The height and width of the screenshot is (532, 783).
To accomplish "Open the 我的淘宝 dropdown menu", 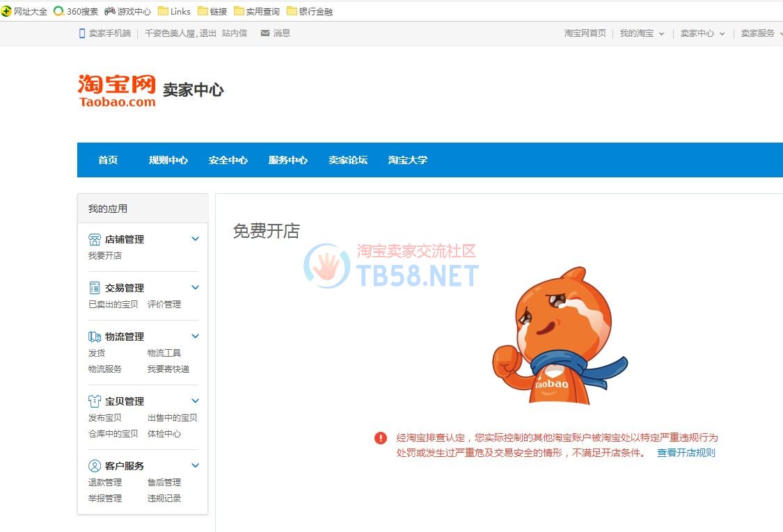I will tap(642, 33).
